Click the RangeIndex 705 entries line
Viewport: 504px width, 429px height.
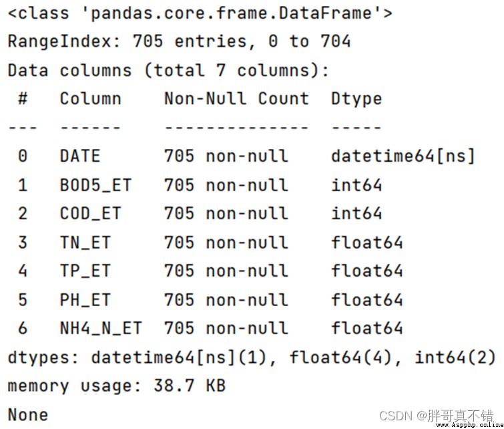point(179,41)
